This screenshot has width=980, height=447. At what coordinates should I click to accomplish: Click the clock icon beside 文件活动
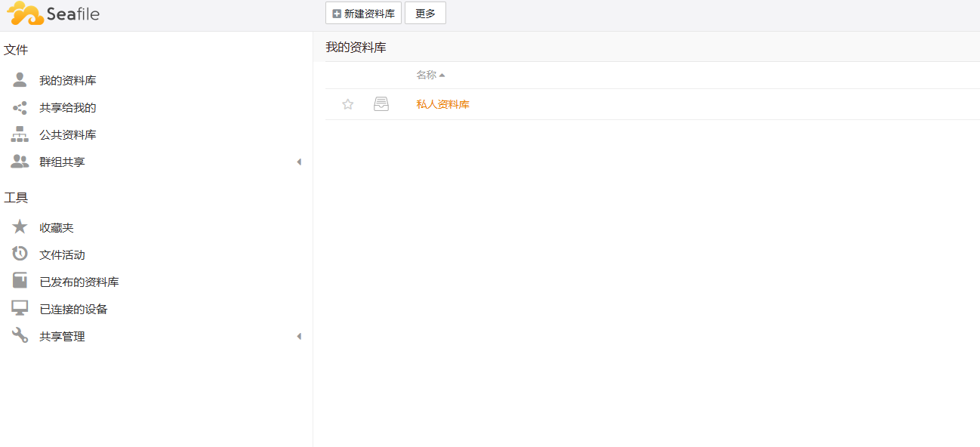[x=20, y=254]
